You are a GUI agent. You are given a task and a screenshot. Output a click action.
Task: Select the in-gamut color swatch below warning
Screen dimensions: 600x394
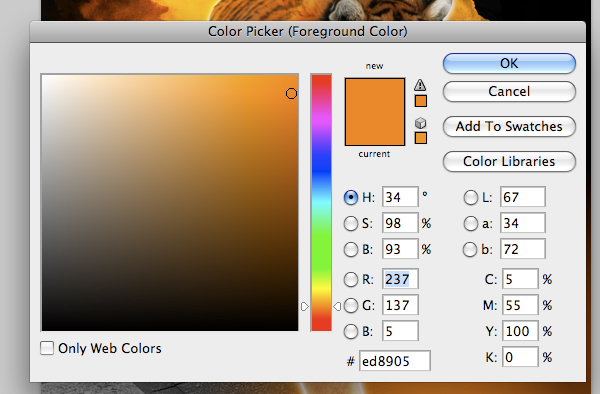point(421,101)
